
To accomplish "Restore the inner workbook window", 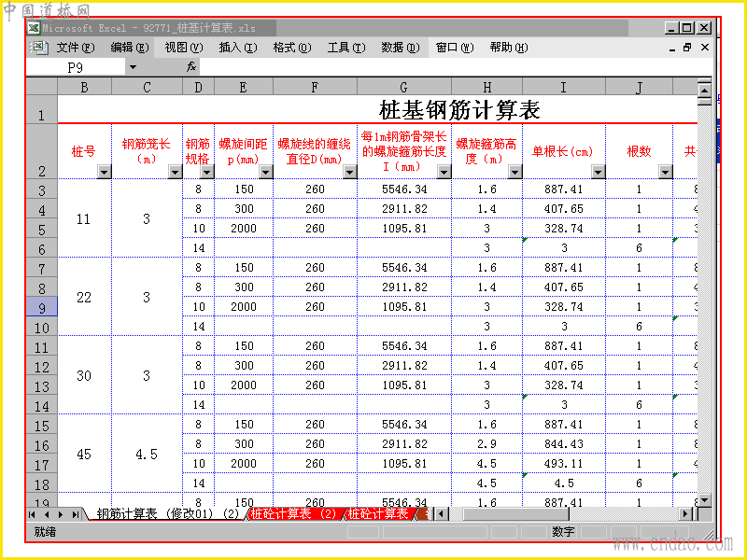I will (687, 48).
